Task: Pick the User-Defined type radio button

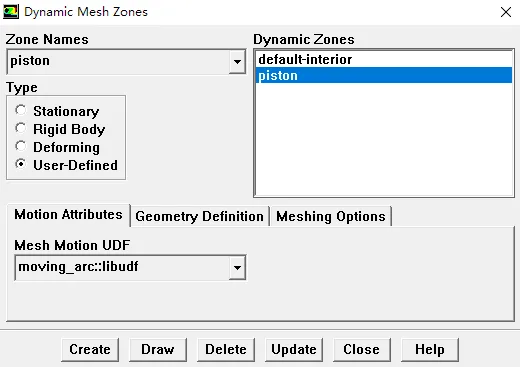Action: (x=21, y=164)
